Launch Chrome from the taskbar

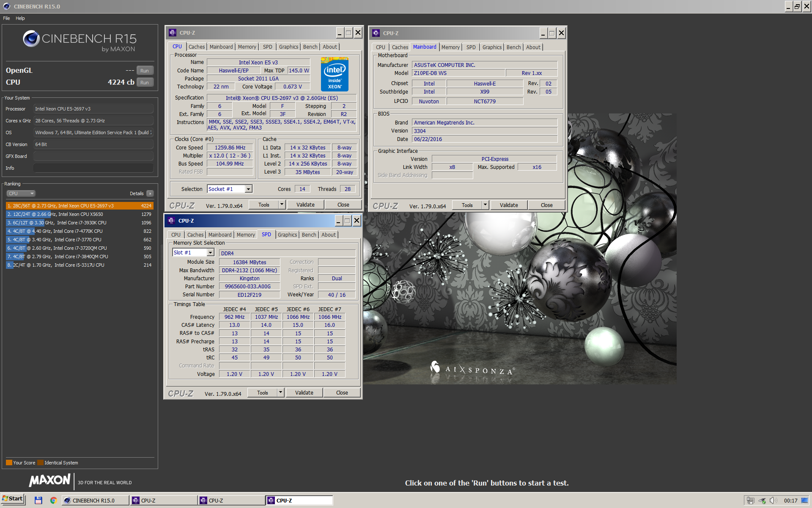pyautogui.click(x=53, y=500)
